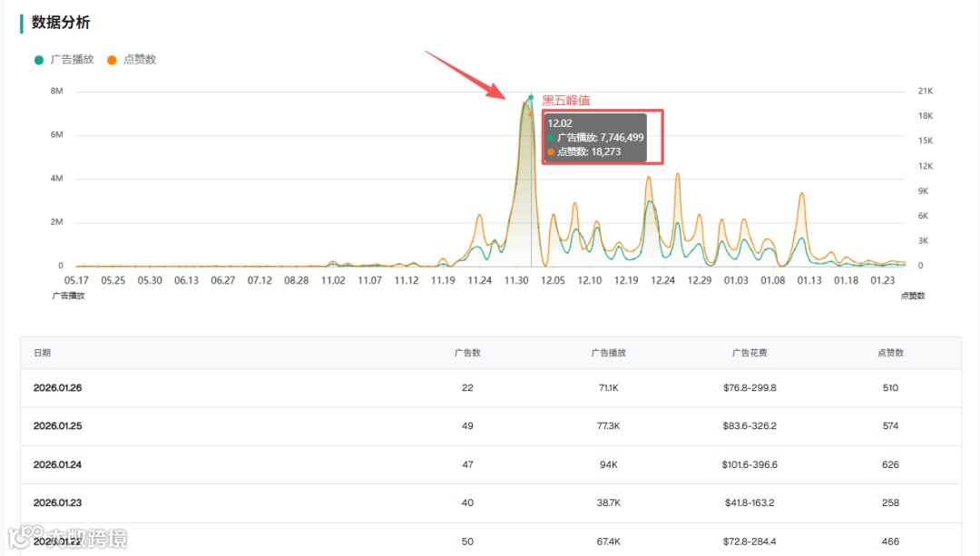Click the 466 likes cell
Screen dimensions: 980x556
coord(891,541)
